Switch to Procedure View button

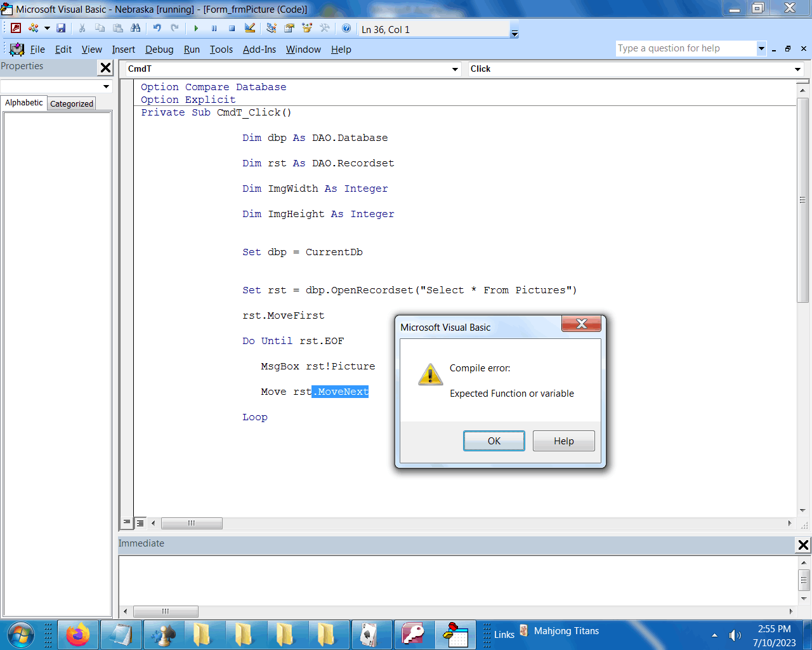pos(127,523)
